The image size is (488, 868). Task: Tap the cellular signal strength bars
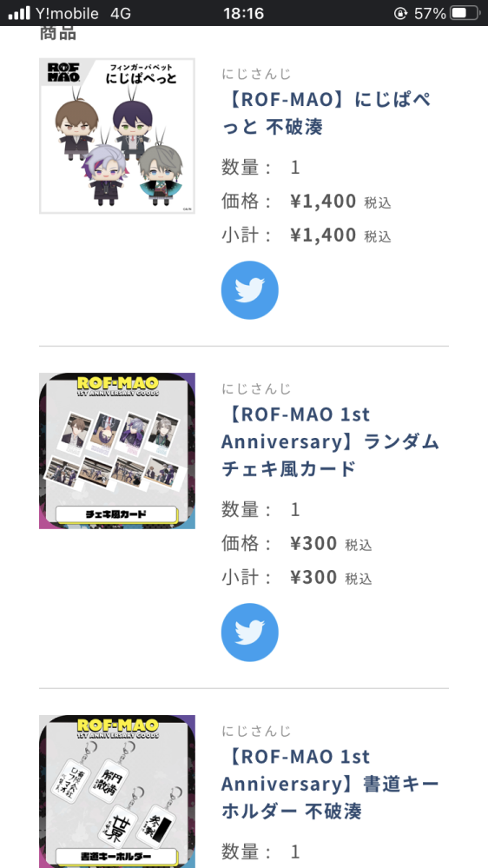(x=19, y=13)
